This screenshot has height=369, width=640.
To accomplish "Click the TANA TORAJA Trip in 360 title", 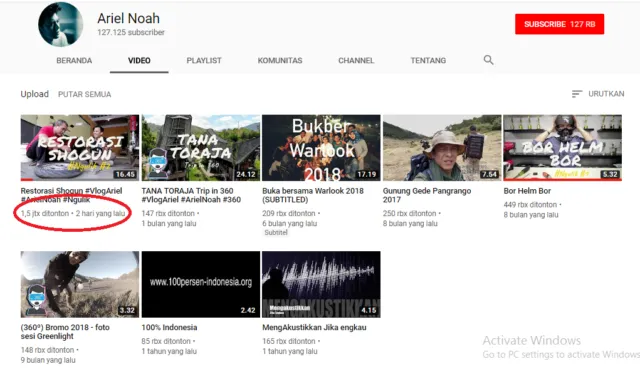I will pos(191,195).
